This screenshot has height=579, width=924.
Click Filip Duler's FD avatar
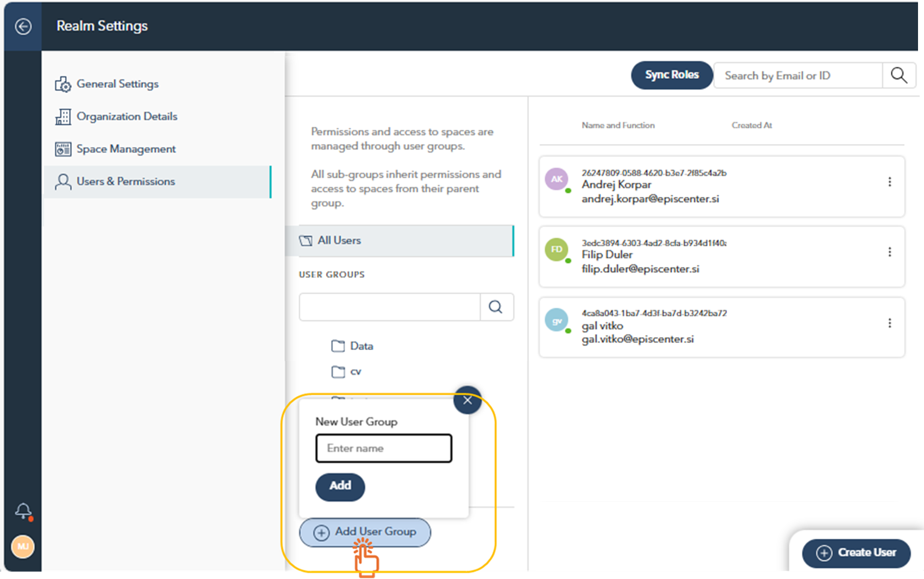557,250
